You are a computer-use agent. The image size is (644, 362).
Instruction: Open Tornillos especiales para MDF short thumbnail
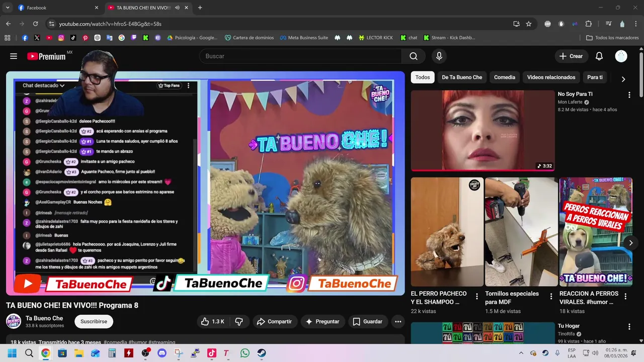click(521, 232)
